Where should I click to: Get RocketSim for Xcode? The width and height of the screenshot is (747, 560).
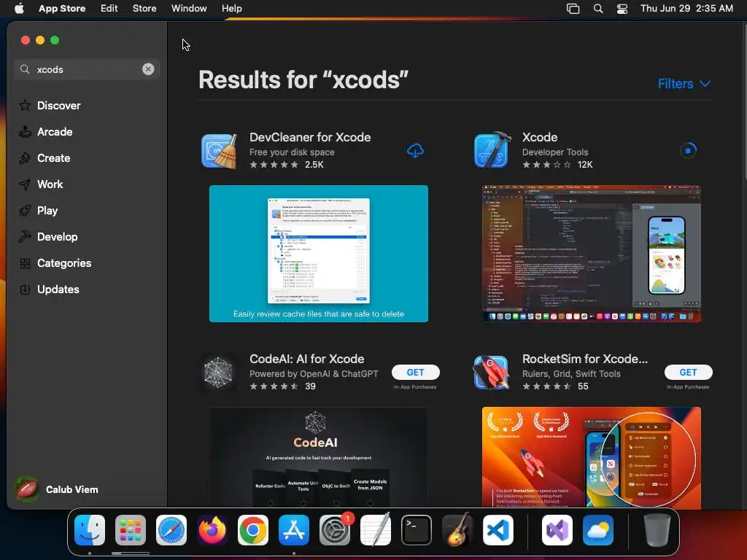click(x=688, y=372)
